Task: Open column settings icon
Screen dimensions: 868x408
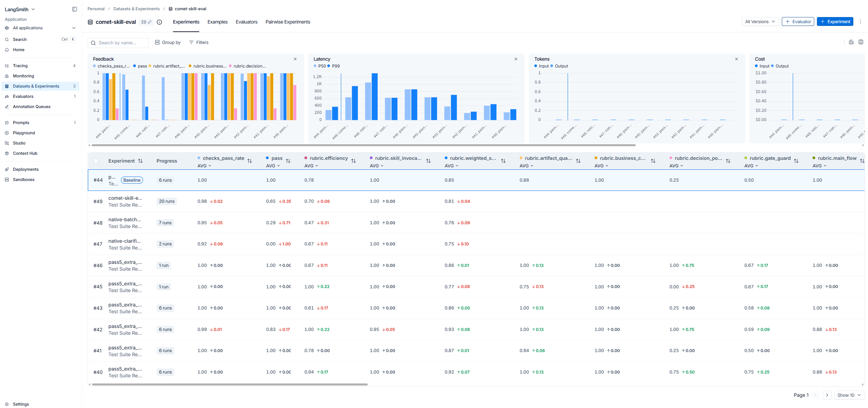Action: click(x=861, y=42)
